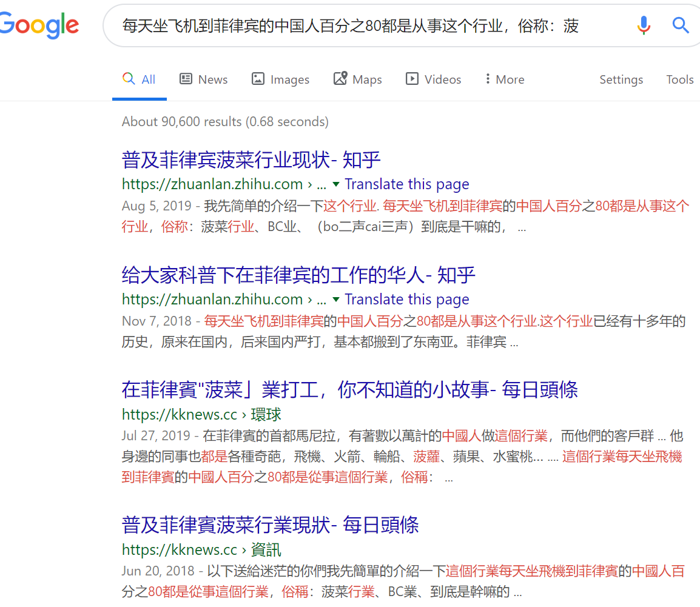The image size is (700, 607).
Task: Click Translate this page for first zhihu result
Action: 406,184
